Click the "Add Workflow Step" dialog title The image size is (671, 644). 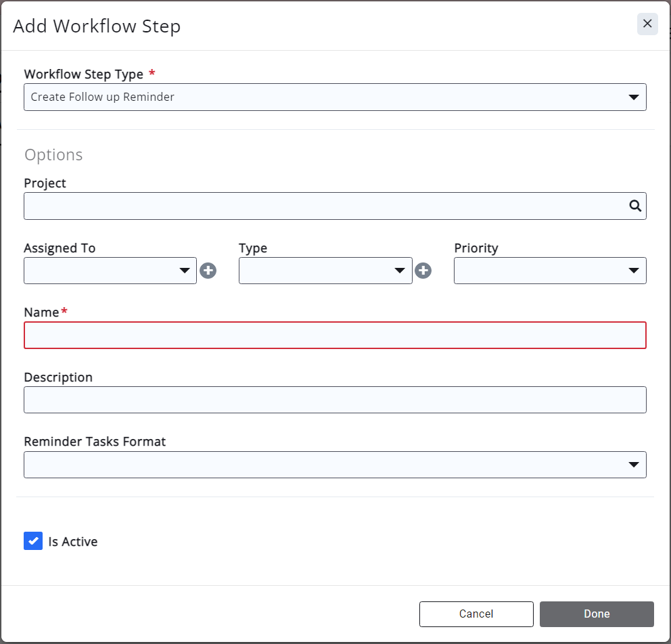pos(97,26)
